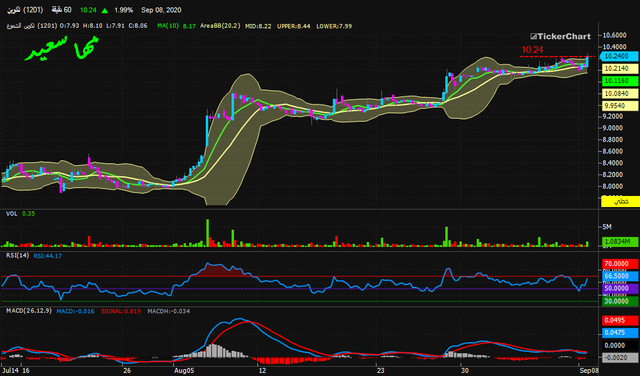Image resolution: width=640 pixels, height=376 pixels.
Task: Click the 0.0000 MACD zero level tag
Action: 620,345
